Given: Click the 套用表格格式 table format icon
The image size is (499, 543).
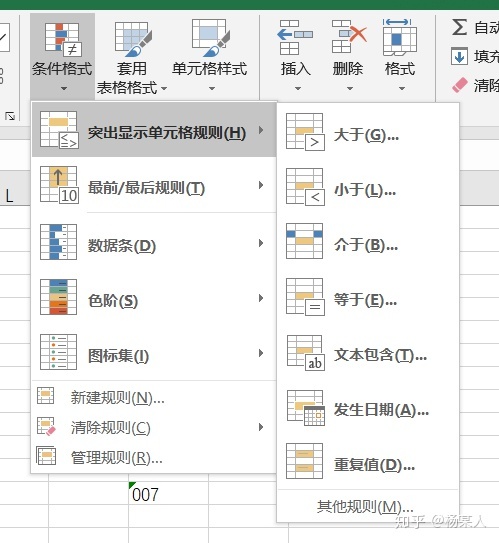Looking at the screenshot, I should coord(133,39).
